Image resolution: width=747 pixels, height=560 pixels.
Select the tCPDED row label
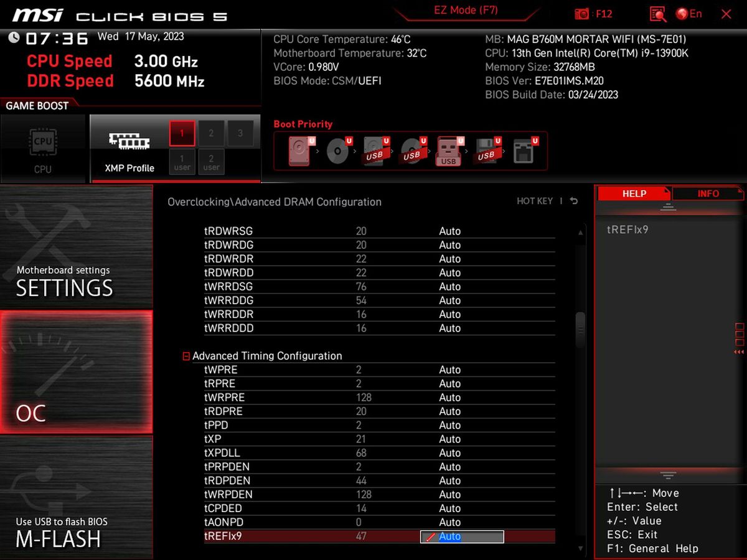(x=223, y=508)
